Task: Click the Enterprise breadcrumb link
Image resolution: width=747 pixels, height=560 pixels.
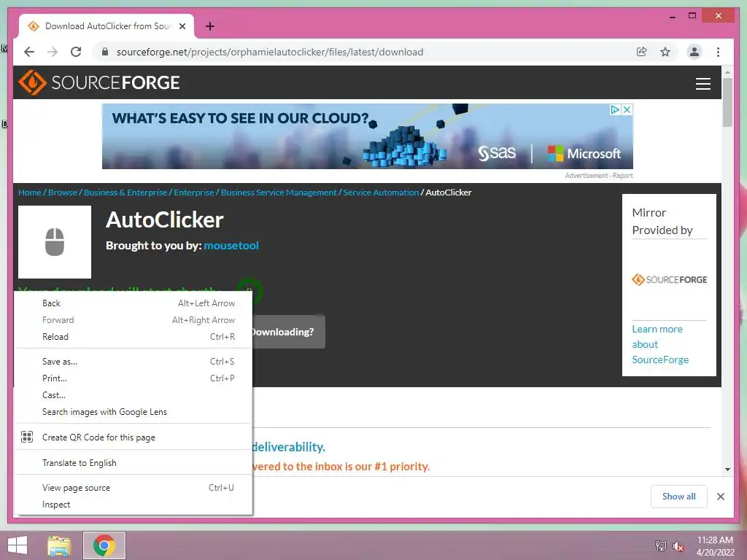Action: click(x=194, y=192)
